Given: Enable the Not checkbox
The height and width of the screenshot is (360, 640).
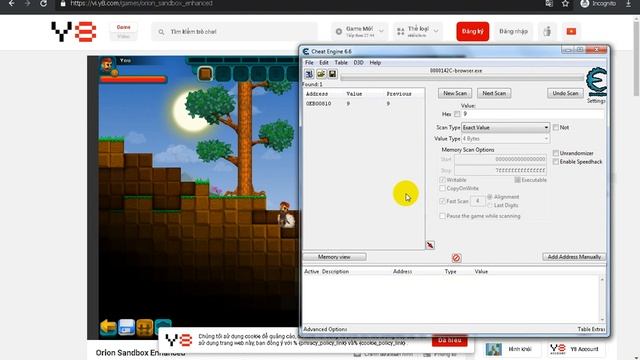Looking at the screenshot, I should (x=556, y=127).
